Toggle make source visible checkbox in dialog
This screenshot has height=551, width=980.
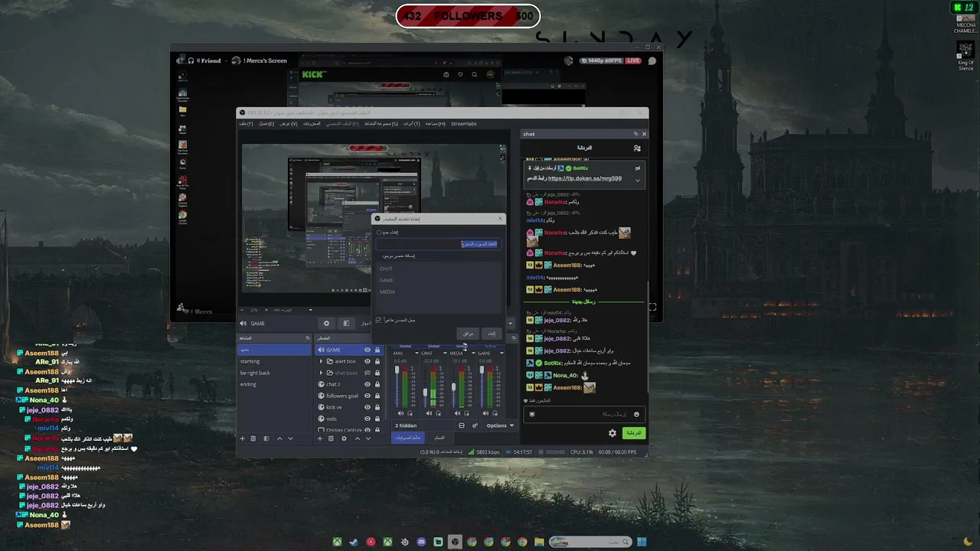coord(378,320)
